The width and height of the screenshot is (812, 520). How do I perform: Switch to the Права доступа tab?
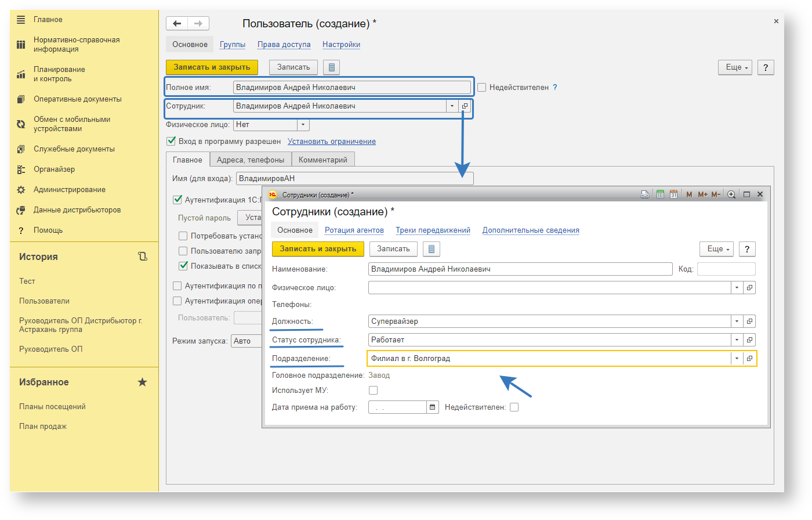(284, 44)
